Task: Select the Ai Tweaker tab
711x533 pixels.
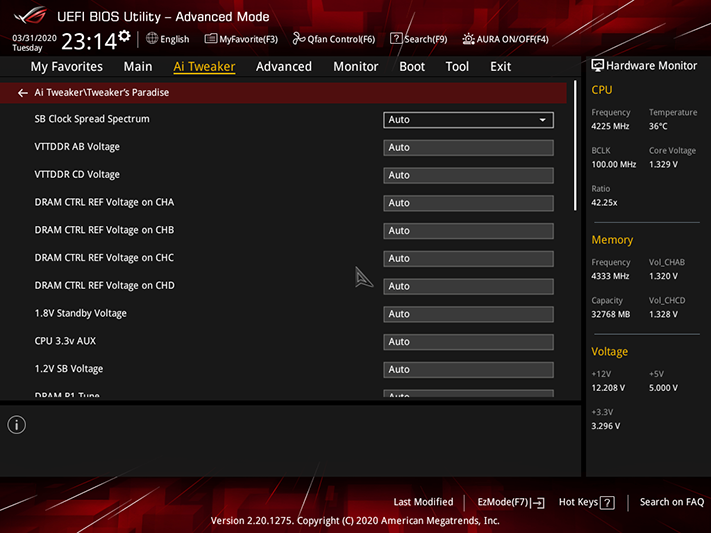Action: tap(204, 67)
